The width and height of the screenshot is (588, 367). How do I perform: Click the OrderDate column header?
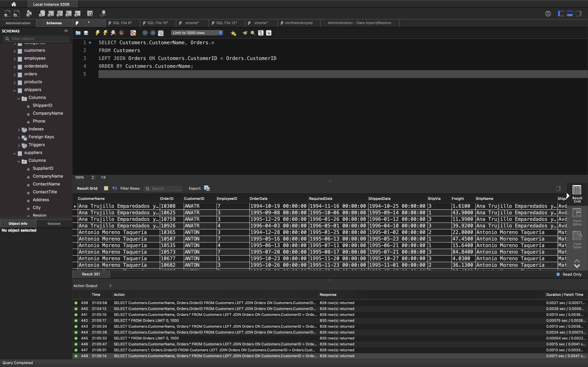point(259,199)
